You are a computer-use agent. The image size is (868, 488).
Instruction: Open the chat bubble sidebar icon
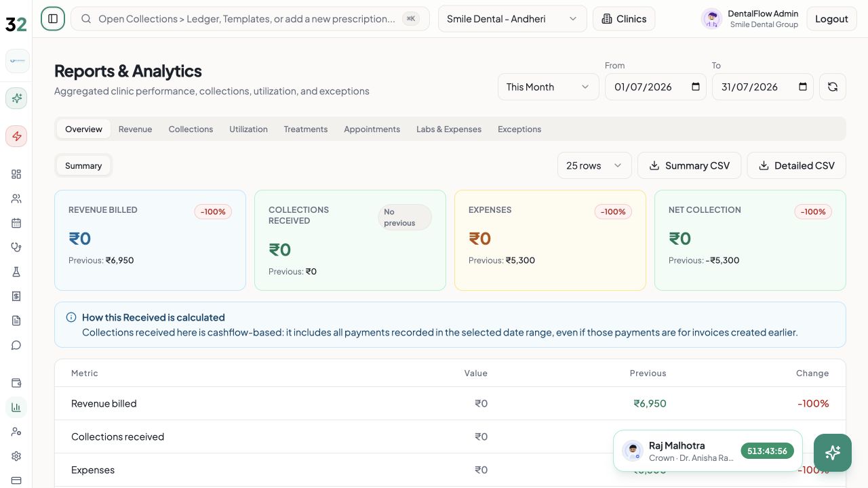coord(16,345)
